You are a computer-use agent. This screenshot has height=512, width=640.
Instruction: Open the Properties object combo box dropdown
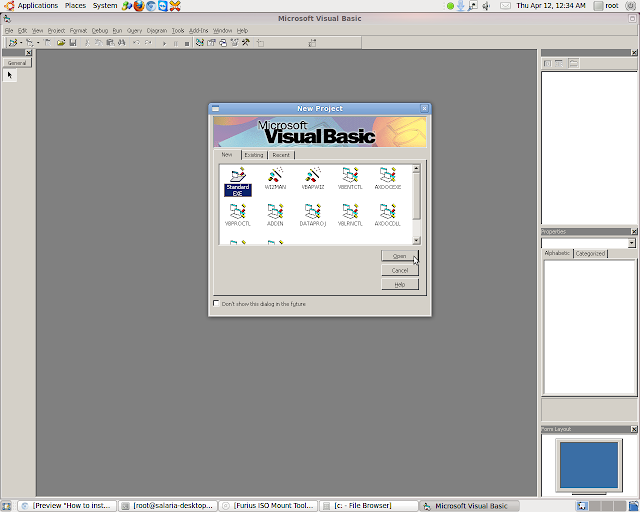click(631, 243)
